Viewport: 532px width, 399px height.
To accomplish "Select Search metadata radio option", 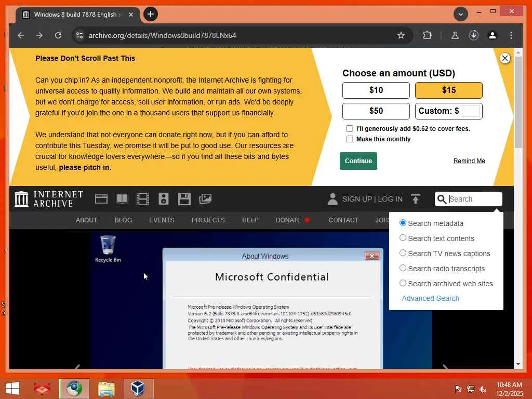I will 403,223.
